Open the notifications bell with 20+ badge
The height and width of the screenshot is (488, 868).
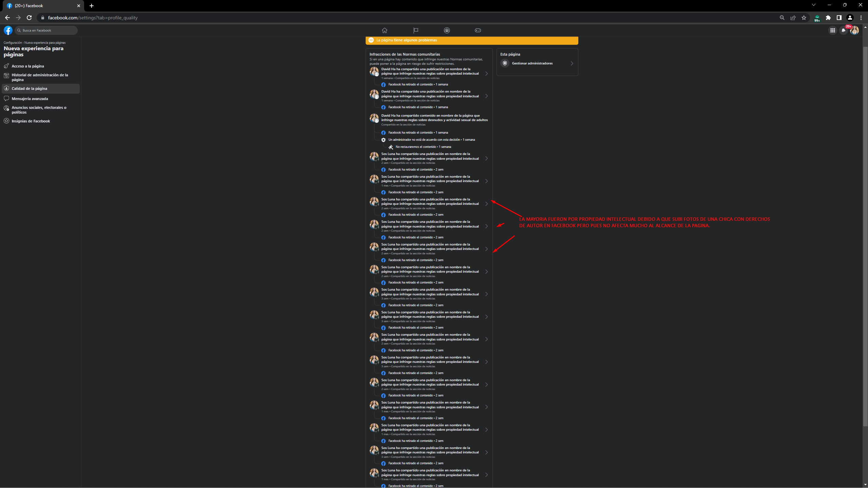(844, 30)
